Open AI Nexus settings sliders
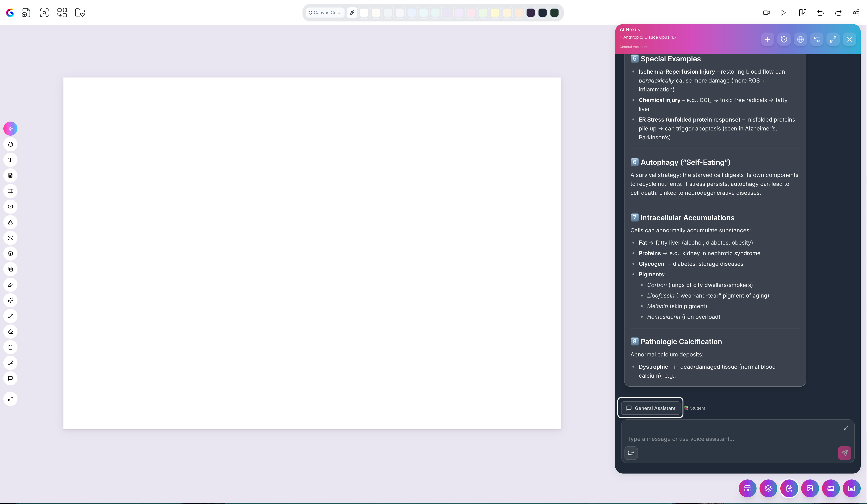Screen dimensions: 867x504 point(817,40)
